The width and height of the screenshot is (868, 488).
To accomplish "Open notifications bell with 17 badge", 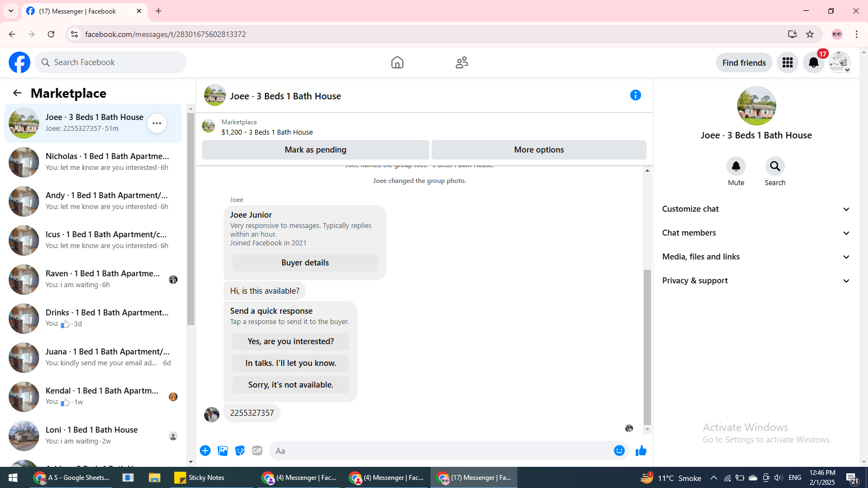I will pyautogui.click(x=814, y=62).
